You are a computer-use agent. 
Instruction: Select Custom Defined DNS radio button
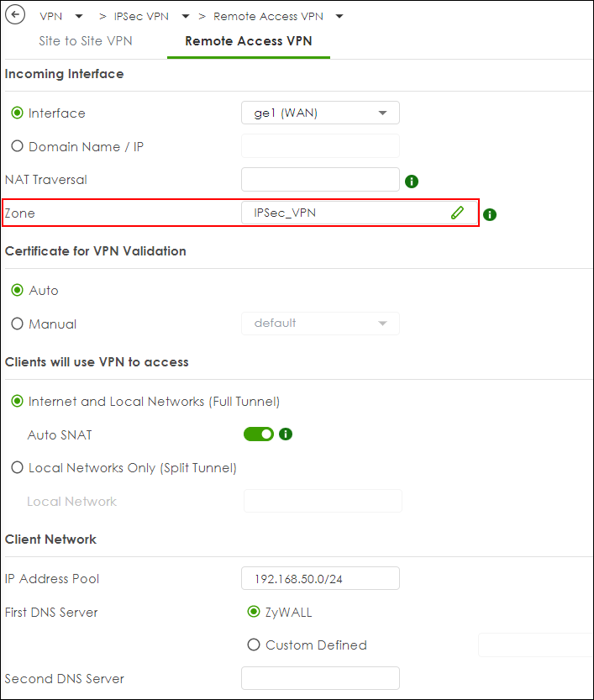(x=254, y=645)
